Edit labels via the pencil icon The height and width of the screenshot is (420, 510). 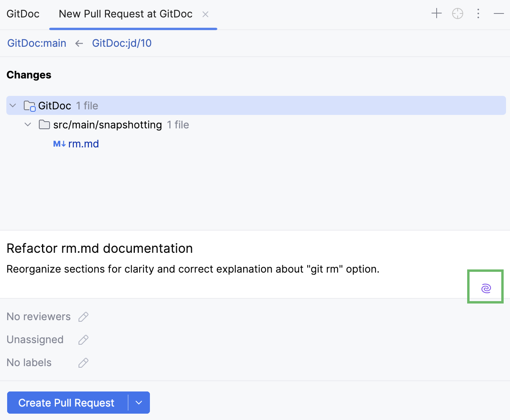coord(83,363)
